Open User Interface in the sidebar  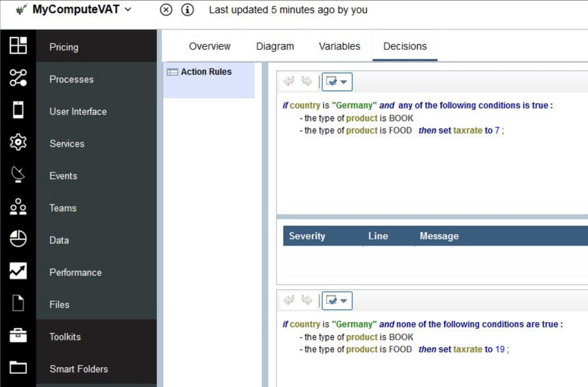click(96, 111)
